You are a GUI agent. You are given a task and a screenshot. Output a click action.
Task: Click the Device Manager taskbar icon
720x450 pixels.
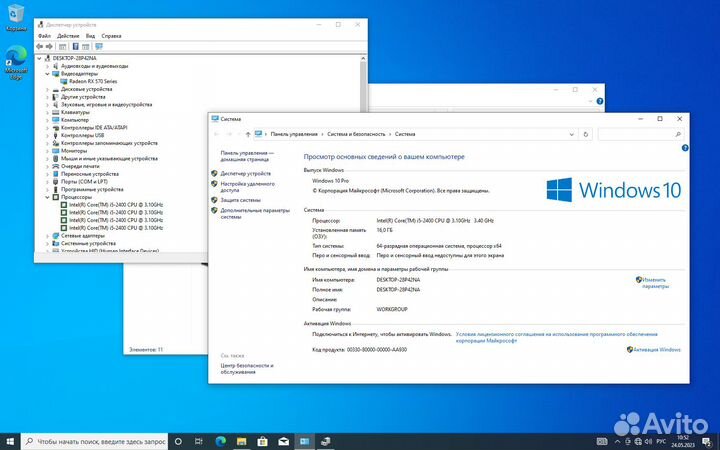point(326,442)
